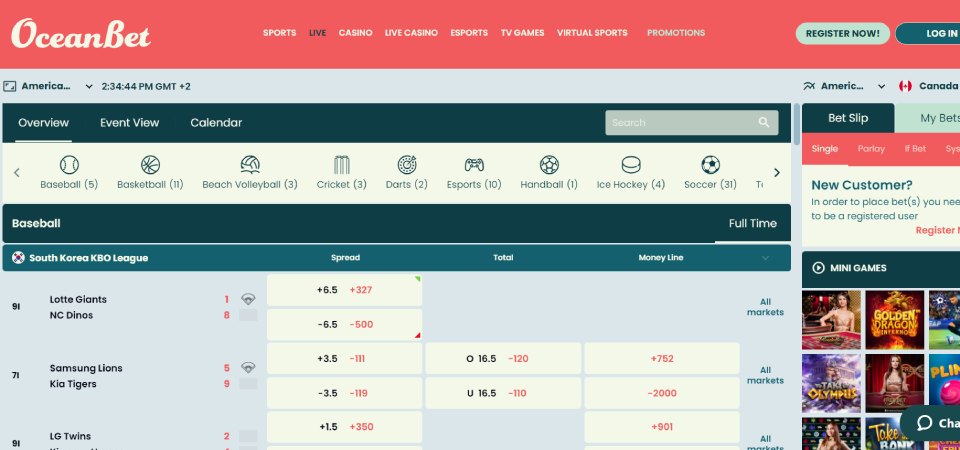The image size is (960, 450).
Task: Collapse the South Korea KBO League section
Action: point(766,258)
